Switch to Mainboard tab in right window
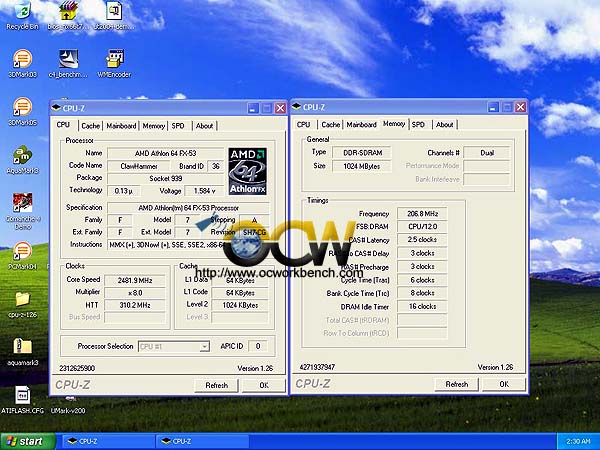The image size is (600, 450). (362, 124)
